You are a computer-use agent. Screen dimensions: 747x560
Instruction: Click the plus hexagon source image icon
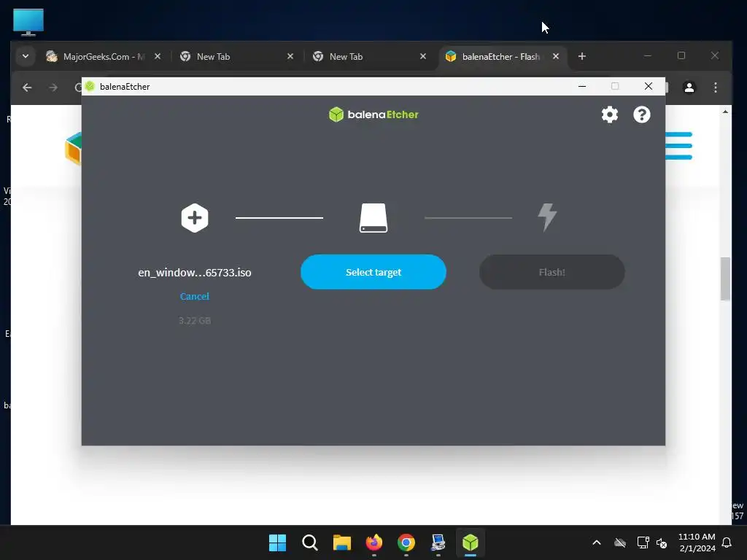point(194,218)
